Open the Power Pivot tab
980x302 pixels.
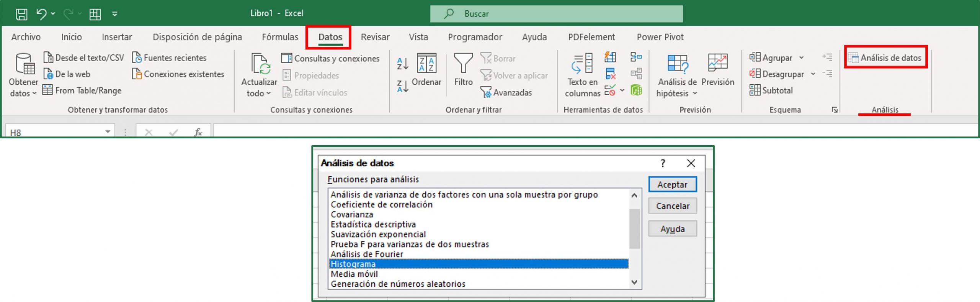click(x=660, y=37)
